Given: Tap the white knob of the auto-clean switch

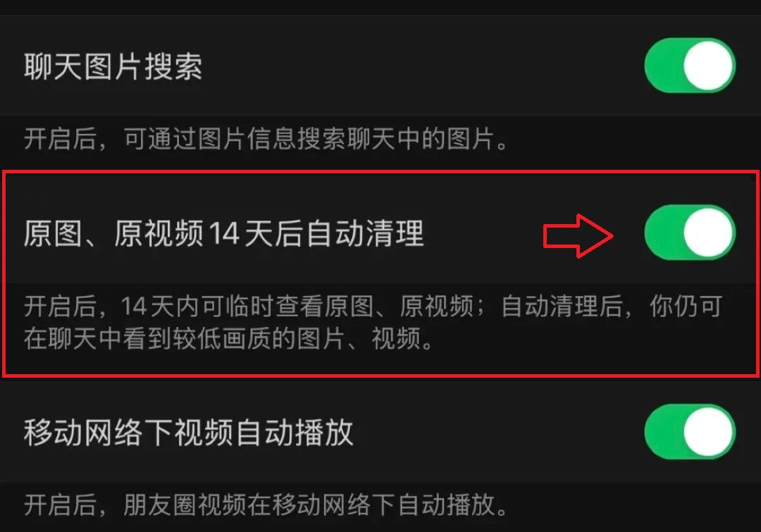Looking at the screenshot, I should point(708,233).
